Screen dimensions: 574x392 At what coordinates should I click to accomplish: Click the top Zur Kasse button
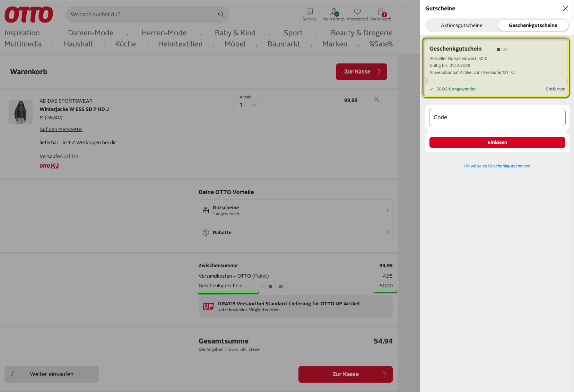click(362, 72)
